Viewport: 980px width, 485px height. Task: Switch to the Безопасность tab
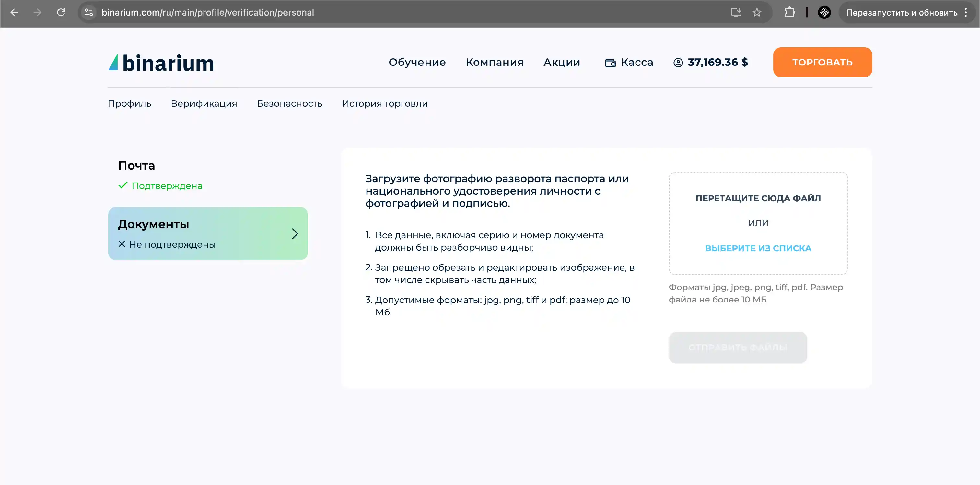[289, 103]
